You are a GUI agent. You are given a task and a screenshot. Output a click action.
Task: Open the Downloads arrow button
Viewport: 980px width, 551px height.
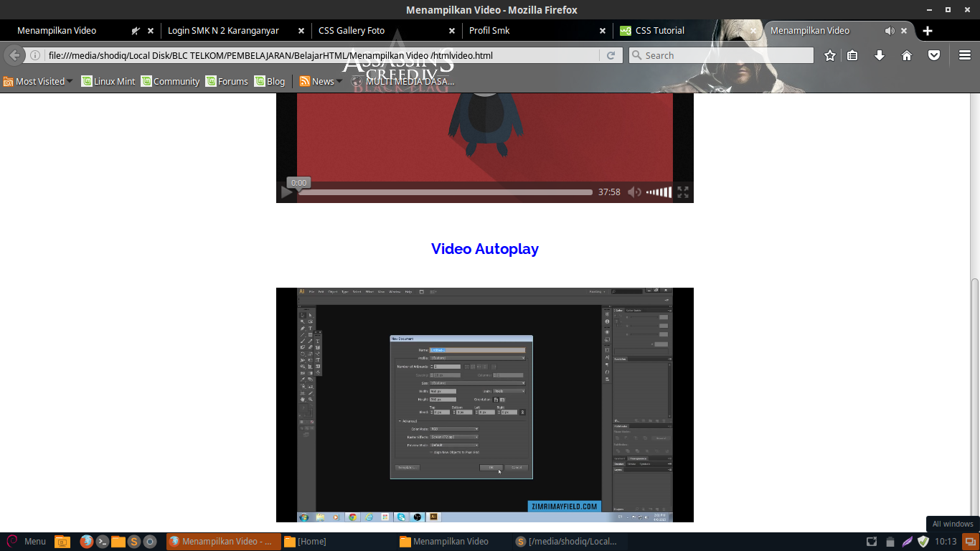coord(880,55)
